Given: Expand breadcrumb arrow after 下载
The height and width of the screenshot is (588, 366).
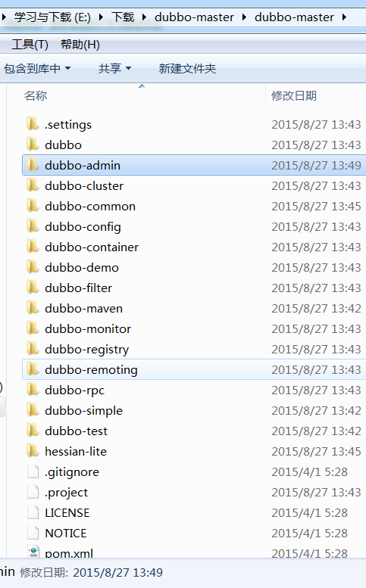Looking at the screenshot, I should pos(144,17).
